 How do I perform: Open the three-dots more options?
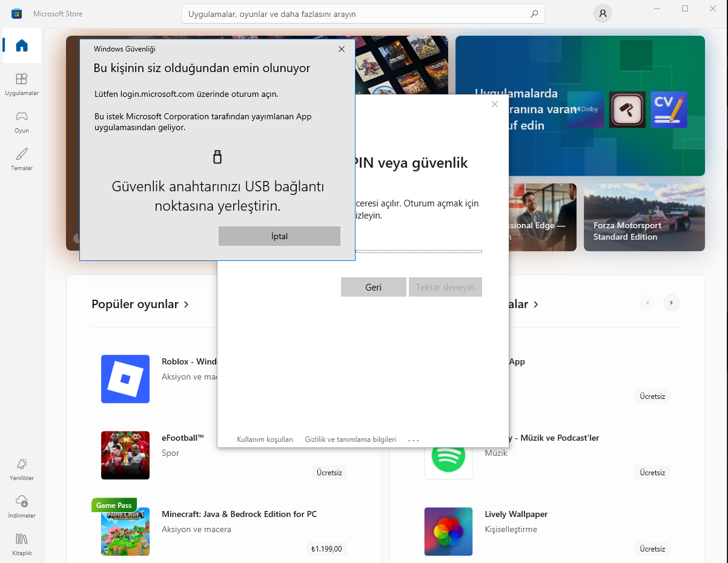click(414, 440)
